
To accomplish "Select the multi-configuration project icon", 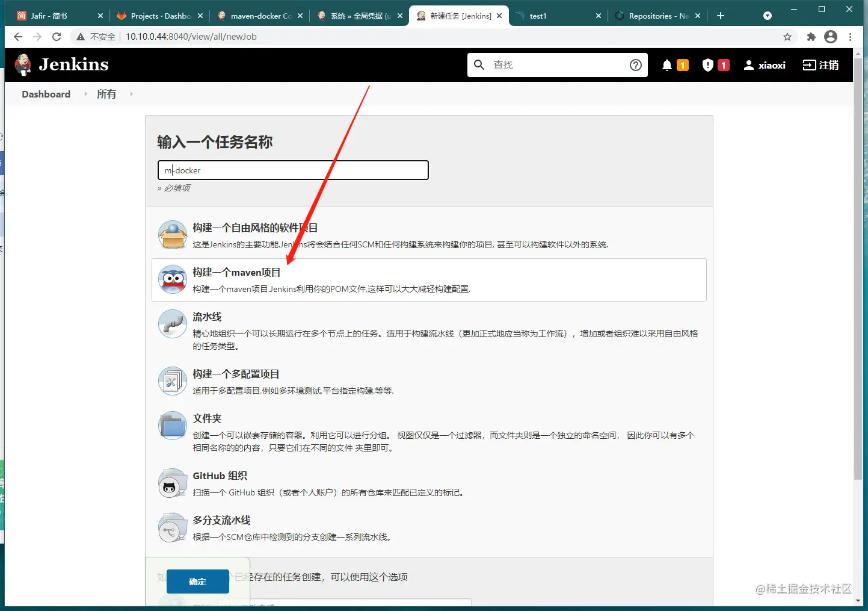I will 173,381.
